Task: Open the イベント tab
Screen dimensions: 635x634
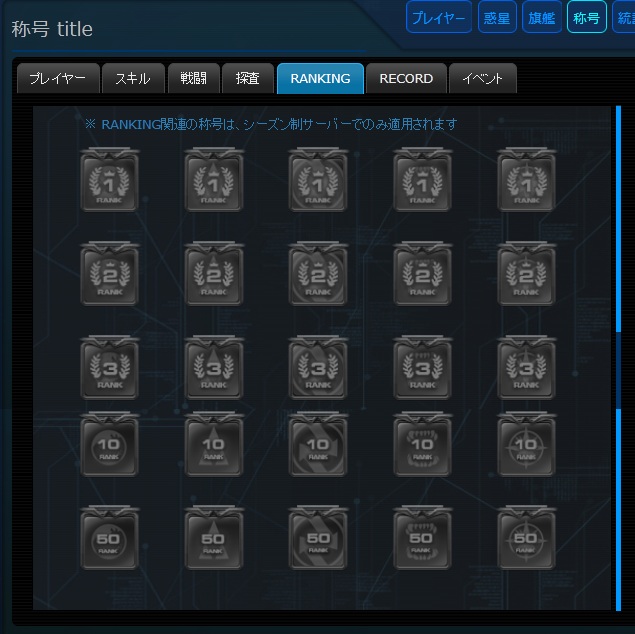Action: coord(483,79)
